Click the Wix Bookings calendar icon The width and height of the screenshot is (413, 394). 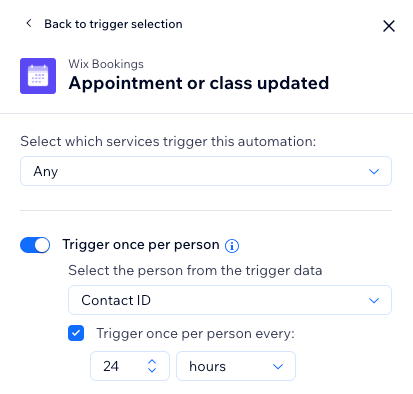pyautogui.click(x=38, y=76)
